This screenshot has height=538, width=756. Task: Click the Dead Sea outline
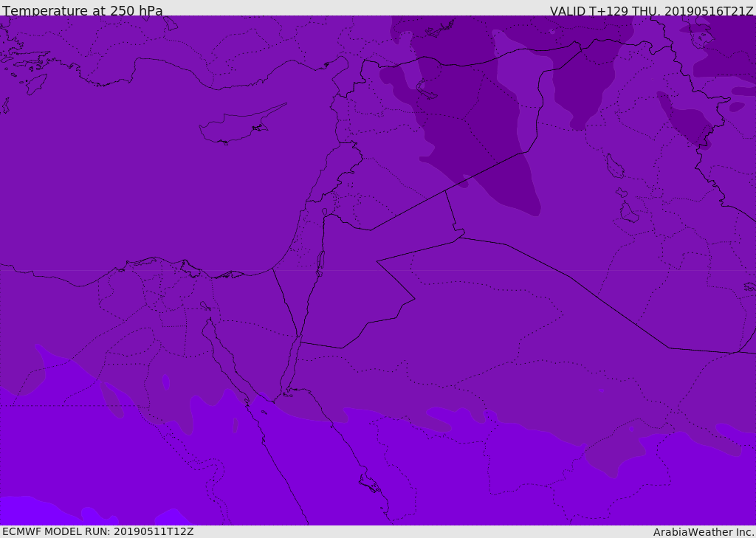(x=320, y=263)
